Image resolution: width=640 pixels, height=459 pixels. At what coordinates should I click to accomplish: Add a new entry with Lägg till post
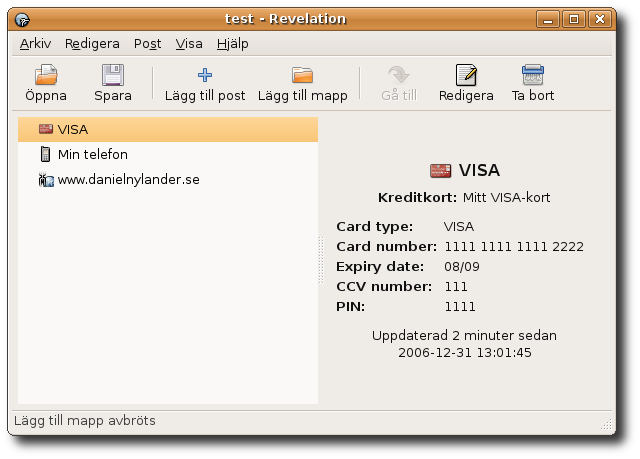click(205, 83)
